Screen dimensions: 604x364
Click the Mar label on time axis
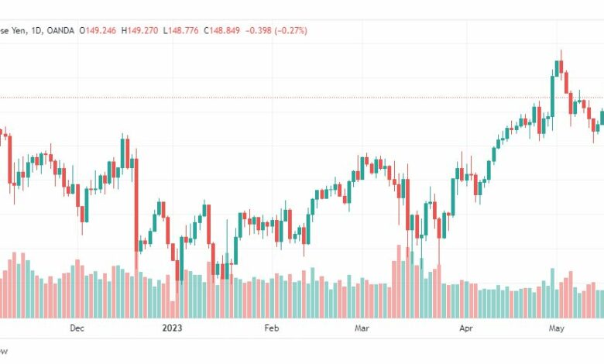tap(362, 328)
